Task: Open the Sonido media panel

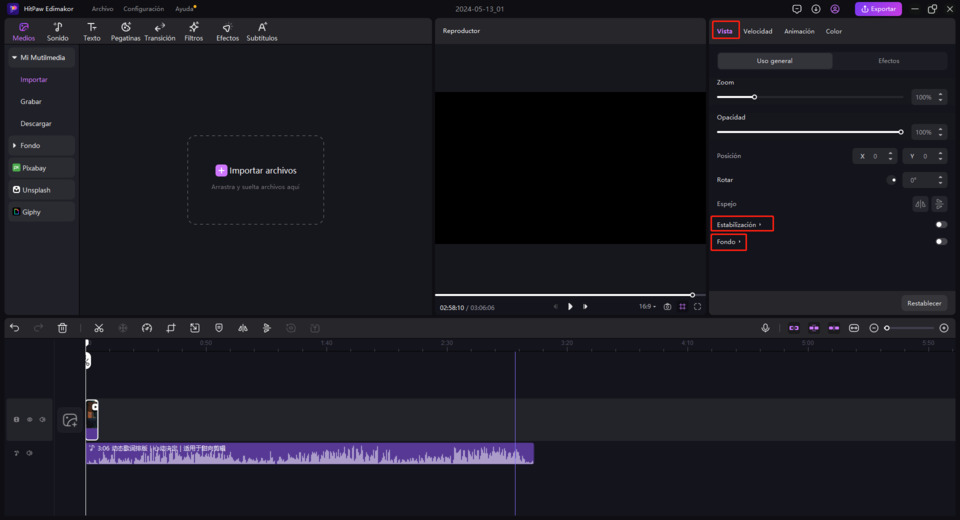Action: [58, 31]
